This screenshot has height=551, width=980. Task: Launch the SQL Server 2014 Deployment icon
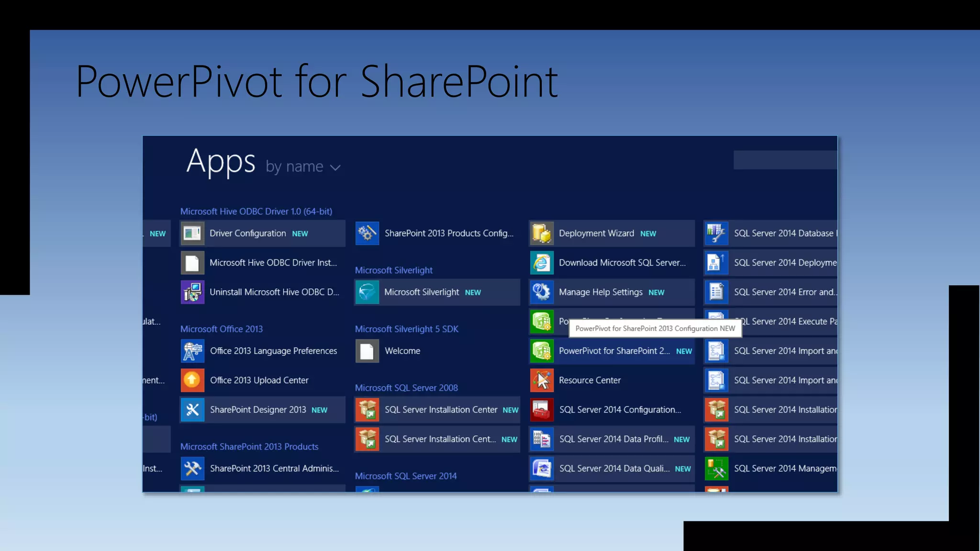click(x=716, y=263)
